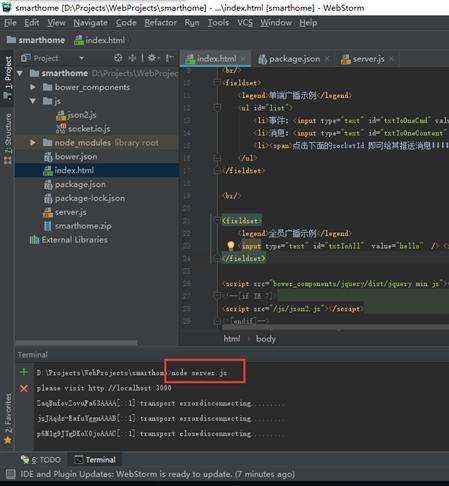Click the body breadcrumb below the editor
Viewport: 449px width, 486px height.
(266, 339)
